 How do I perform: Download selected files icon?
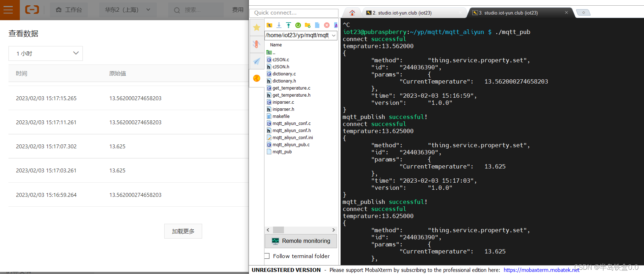[x=279, y=25]
